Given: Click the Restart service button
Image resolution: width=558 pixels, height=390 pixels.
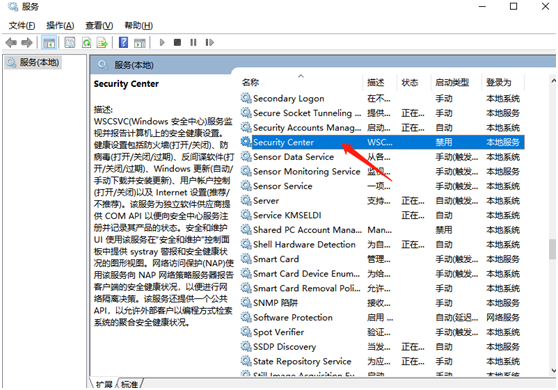Looking at the screenshot, I should (x=210, y=43).
